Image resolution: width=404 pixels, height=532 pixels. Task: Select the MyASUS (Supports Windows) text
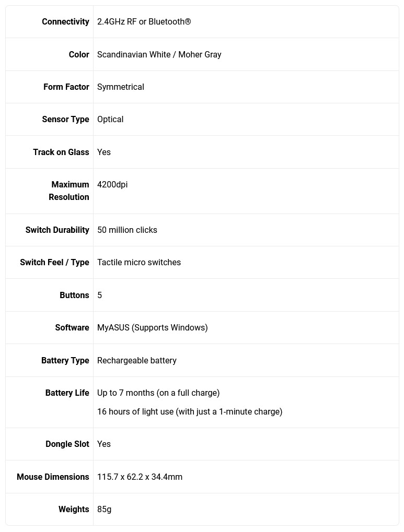[152, 327]
